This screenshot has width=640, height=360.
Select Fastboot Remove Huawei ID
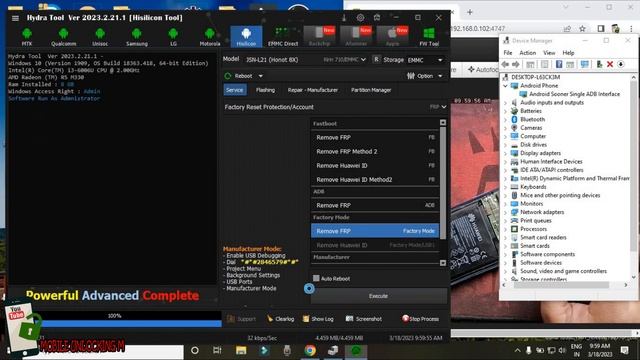point(375,166)
